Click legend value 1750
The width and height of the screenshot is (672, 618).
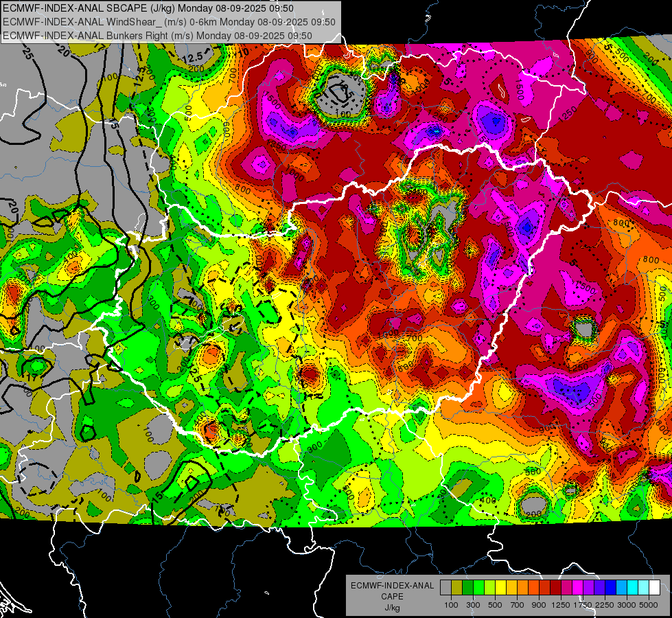coord(583,605)
